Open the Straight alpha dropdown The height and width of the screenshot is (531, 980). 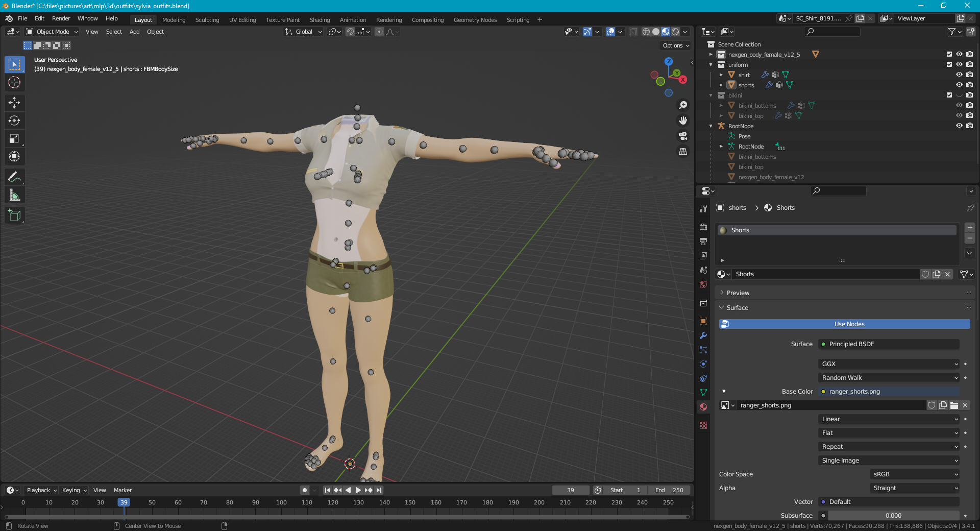pos(915,488)
